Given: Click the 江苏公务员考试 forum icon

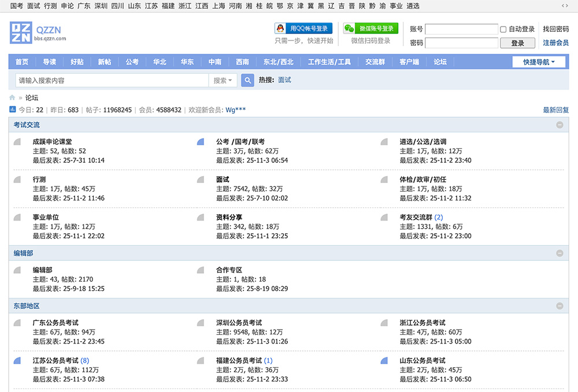Looking at the screenshot, I should [x=17, y=361].
